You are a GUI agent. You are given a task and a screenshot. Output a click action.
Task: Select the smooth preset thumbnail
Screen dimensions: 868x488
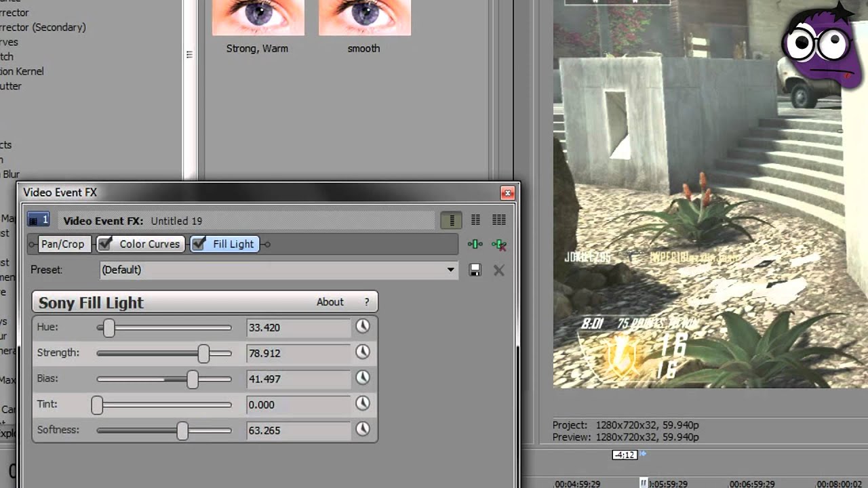click(x=364, y=18)
